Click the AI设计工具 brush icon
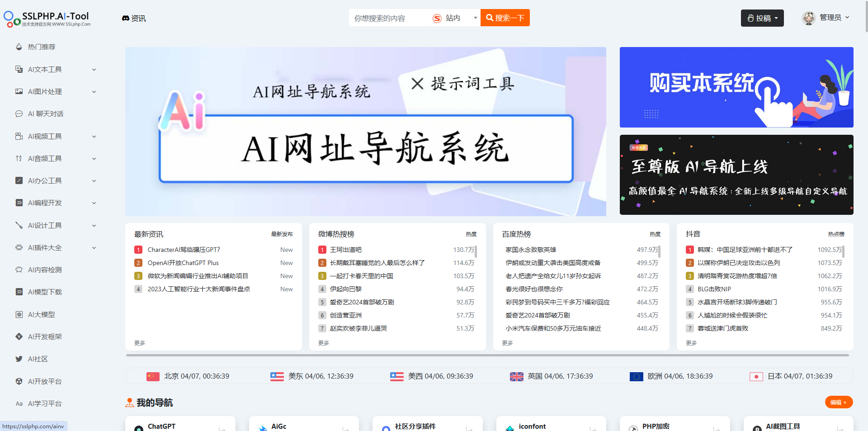868x431 pixels. click(x=19, y=225)
